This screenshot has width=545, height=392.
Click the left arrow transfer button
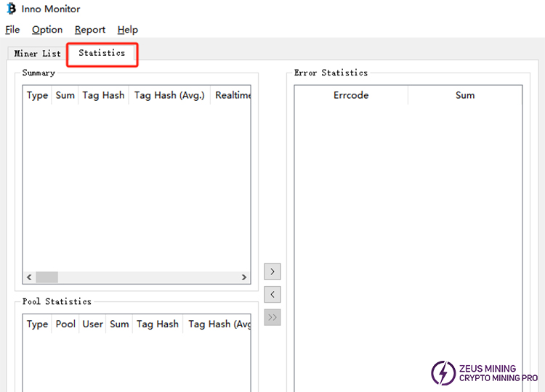pyautogui.click(x=272, y=294)
